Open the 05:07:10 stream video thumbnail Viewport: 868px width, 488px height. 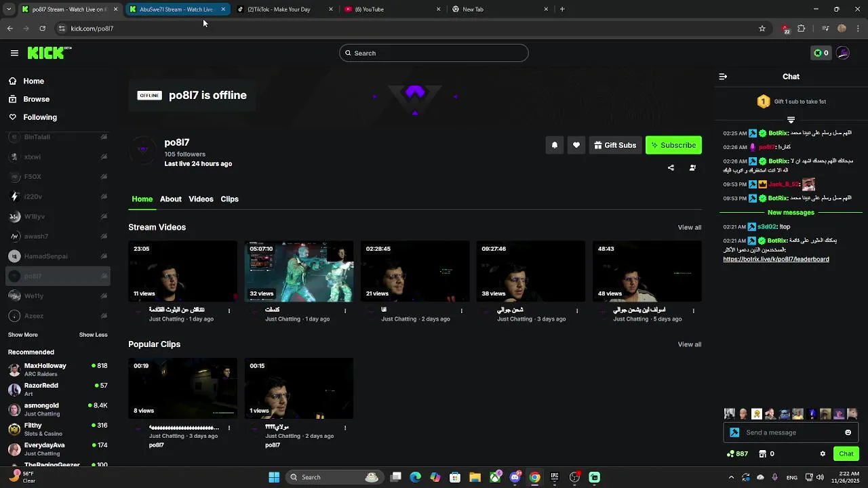point(299,271)
